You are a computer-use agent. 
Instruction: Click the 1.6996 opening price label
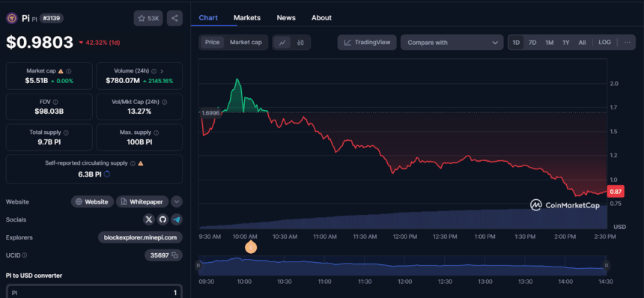(210, 112)
